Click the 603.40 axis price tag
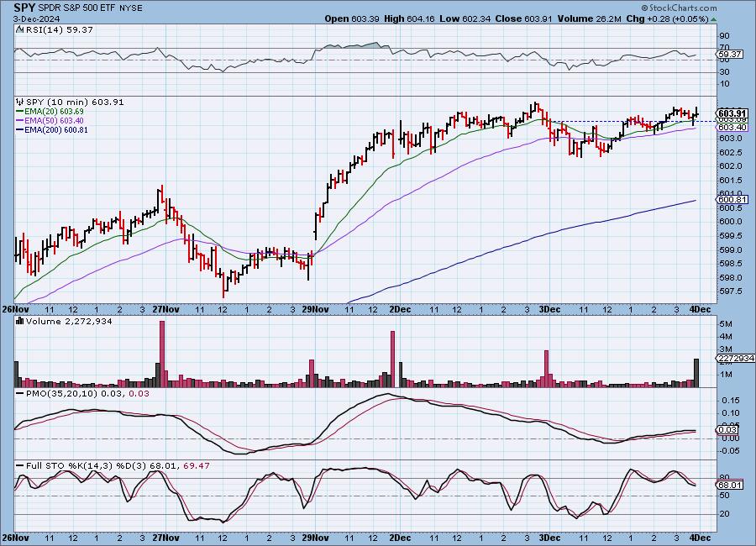This screenshot has width=756, height=546. pos(732,128)
